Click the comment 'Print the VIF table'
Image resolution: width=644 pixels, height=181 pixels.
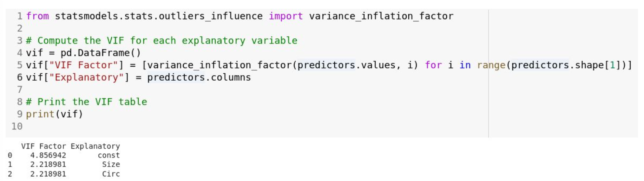click(x=87, y=102)
